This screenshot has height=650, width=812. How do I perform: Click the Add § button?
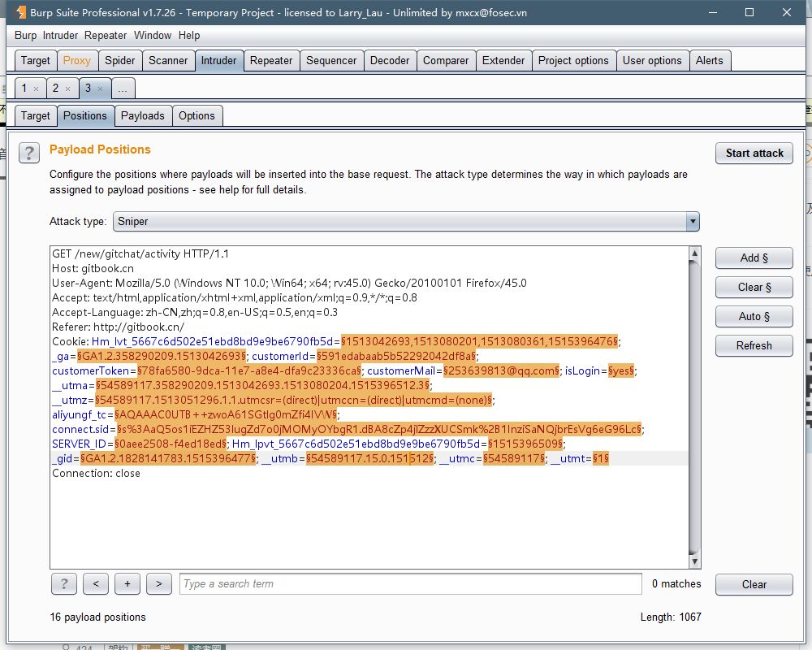click(x=754, y=258)
